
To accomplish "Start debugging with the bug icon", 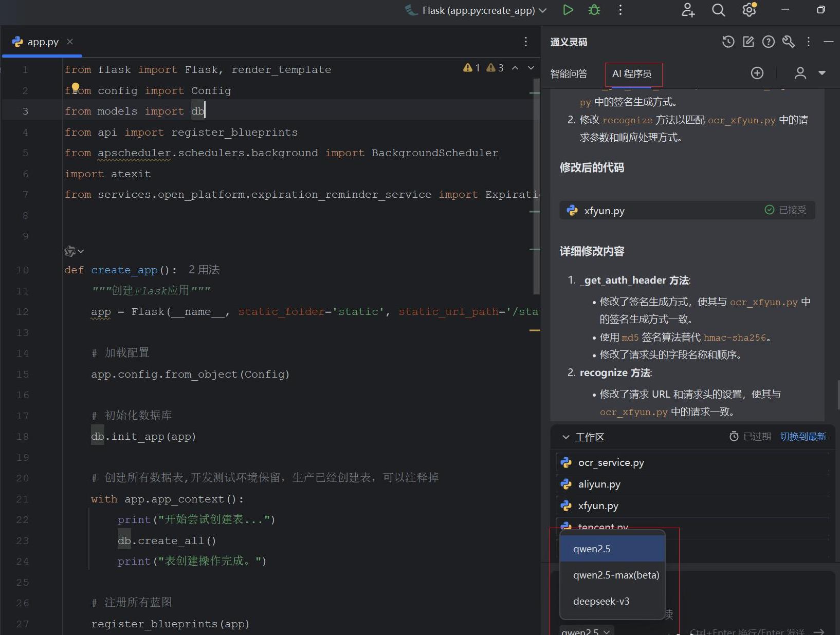I will (594, 10).
